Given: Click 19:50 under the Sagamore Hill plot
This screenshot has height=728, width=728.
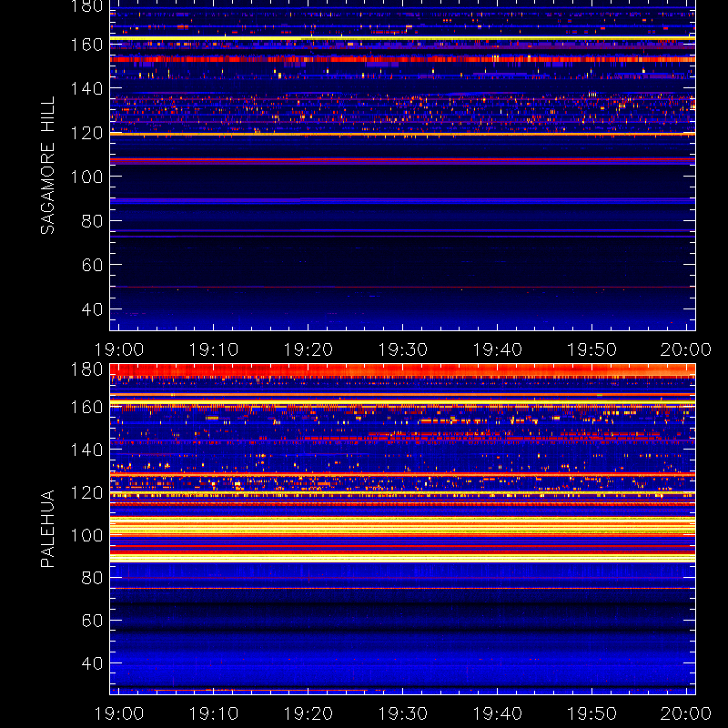Looking at the screenshot, I should click(x=592, y=349).
